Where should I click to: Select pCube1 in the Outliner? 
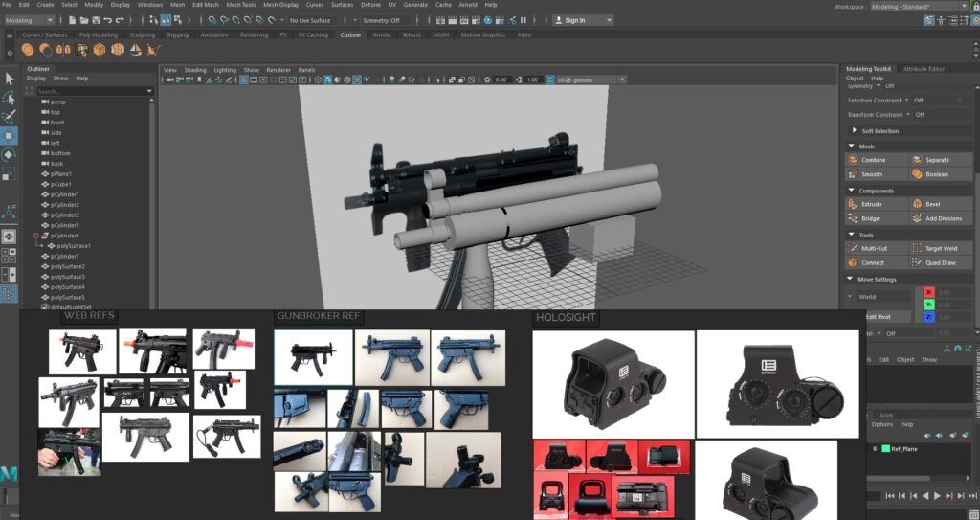[60, 184]
